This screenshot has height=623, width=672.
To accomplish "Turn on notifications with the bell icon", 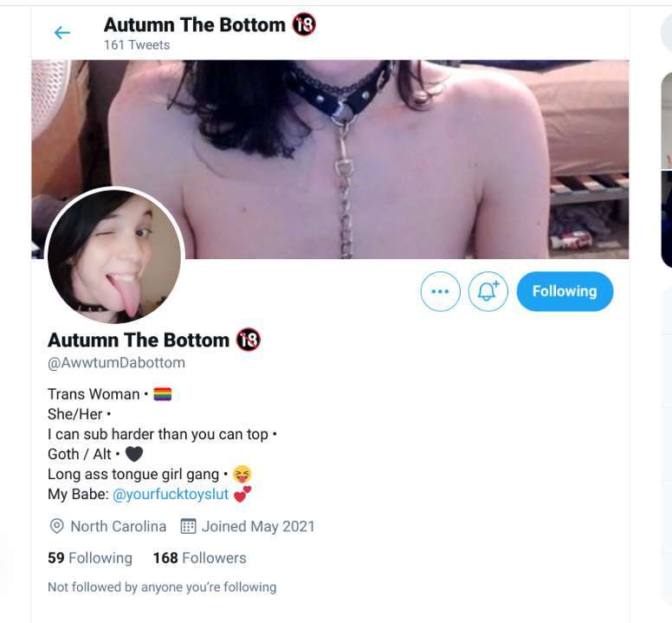I will (x=488, y=291).
